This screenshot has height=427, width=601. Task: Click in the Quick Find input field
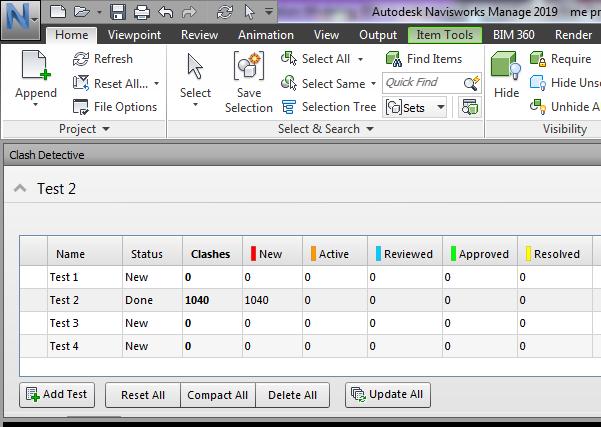coord(423,83)
